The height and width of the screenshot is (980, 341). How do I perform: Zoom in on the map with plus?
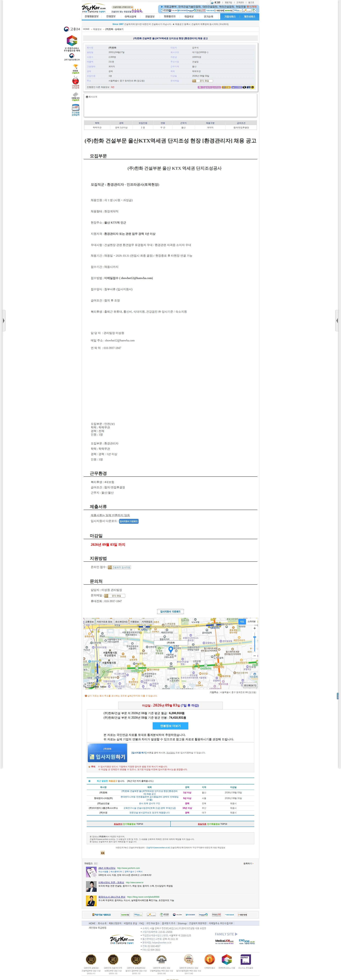(254, 628)
